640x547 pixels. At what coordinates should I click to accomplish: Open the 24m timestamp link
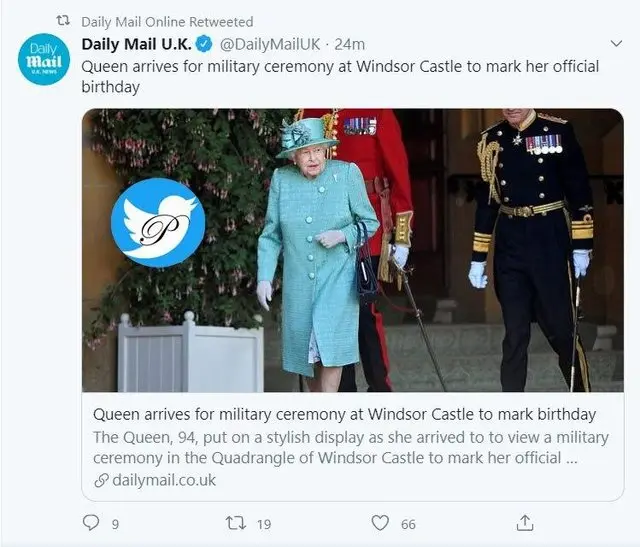click(x=349, y=45)
